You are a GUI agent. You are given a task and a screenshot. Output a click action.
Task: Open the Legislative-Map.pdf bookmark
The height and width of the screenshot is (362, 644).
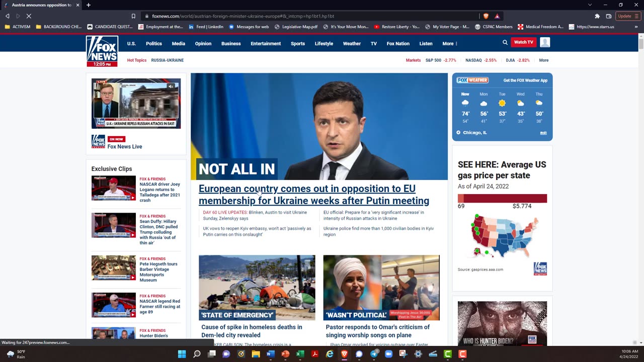(x=296, y=27)
